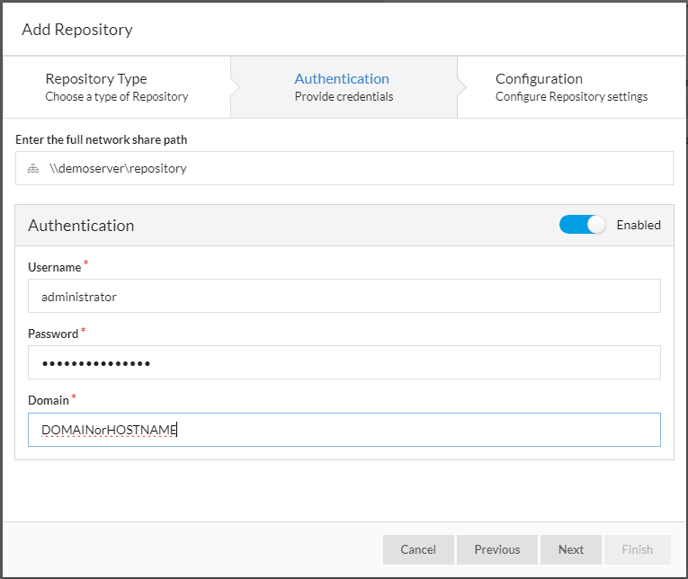Click 'Enter the full network share path' label
688x579 pixels.
tap(101, 139)
